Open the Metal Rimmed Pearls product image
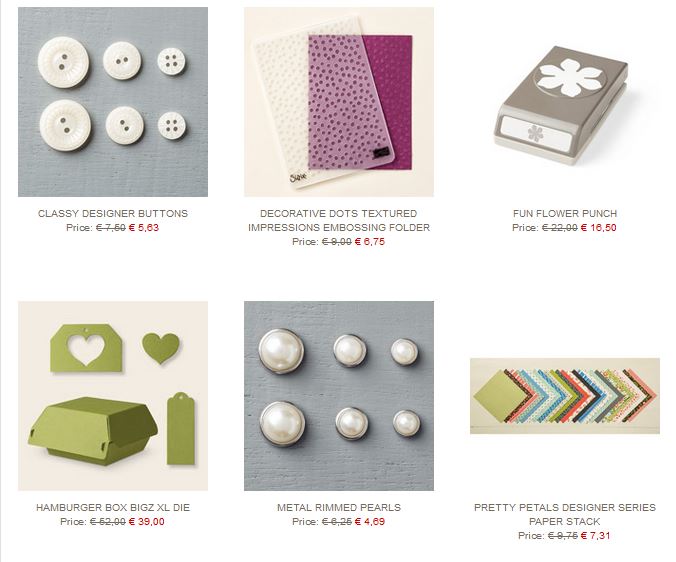The image size is (676, 562). pyautogui.click(x=339, y=396)
